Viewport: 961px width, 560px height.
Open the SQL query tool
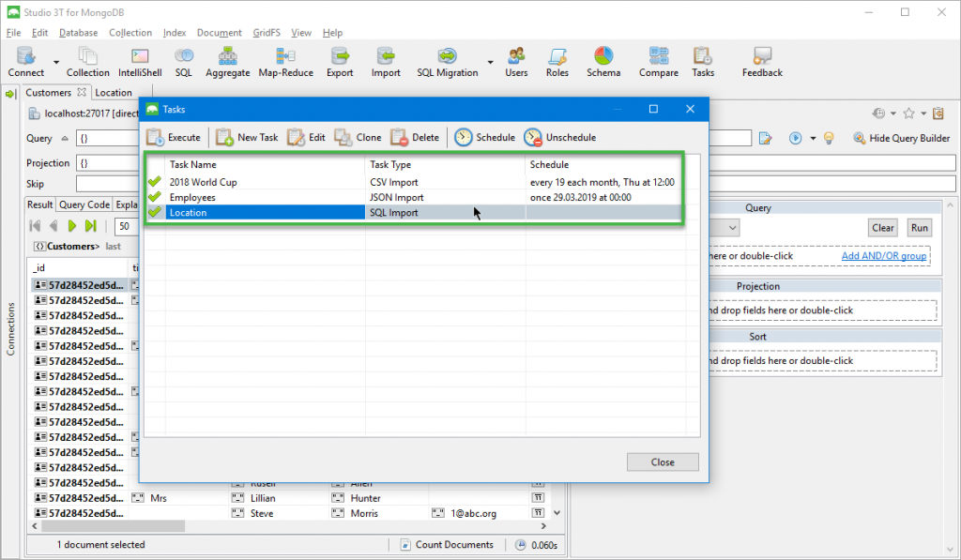(183, 62)
